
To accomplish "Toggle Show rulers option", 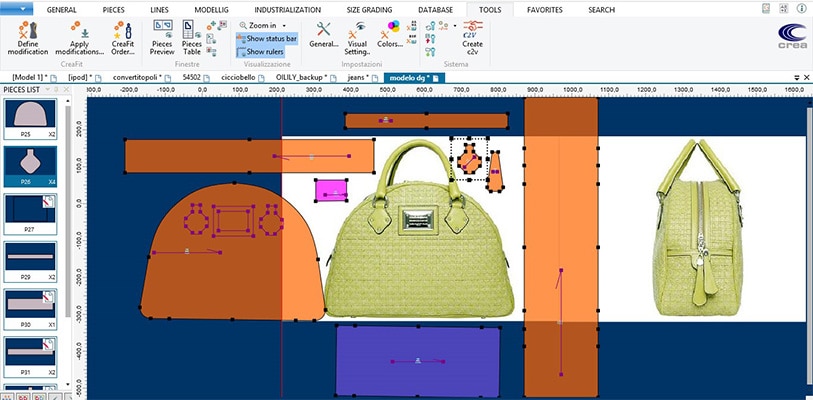I will [x=260, y=51].
